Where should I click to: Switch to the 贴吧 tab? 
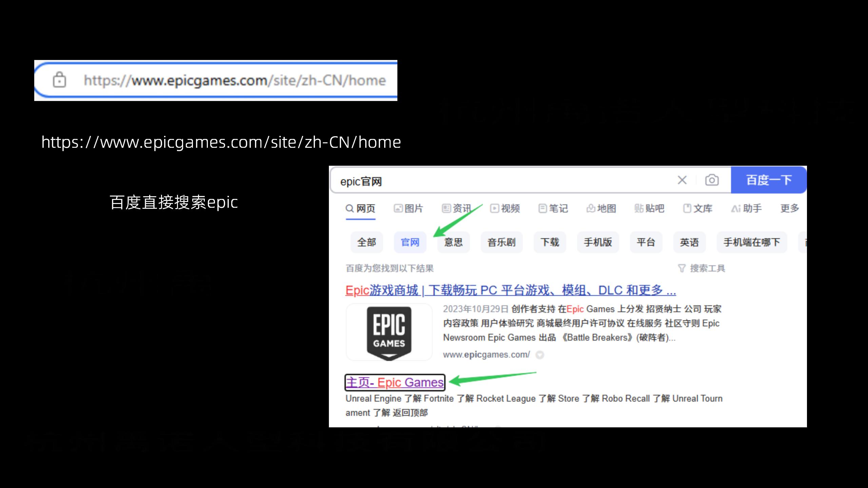[649, 208]
